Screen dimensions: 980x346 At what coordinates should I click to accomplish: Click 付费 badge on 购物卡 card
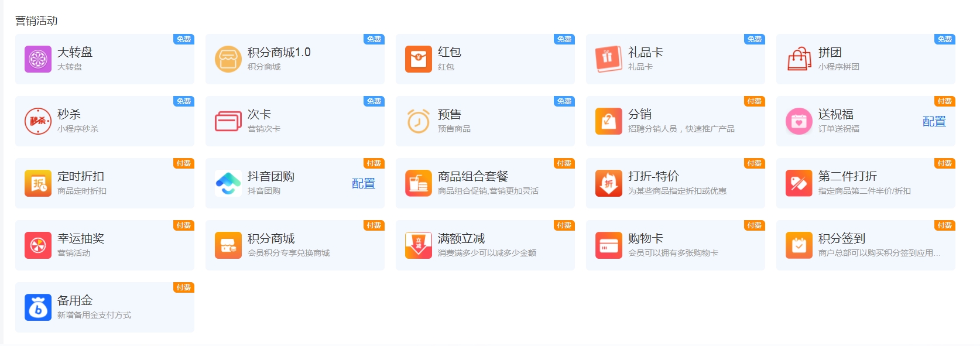click(755, 225)
